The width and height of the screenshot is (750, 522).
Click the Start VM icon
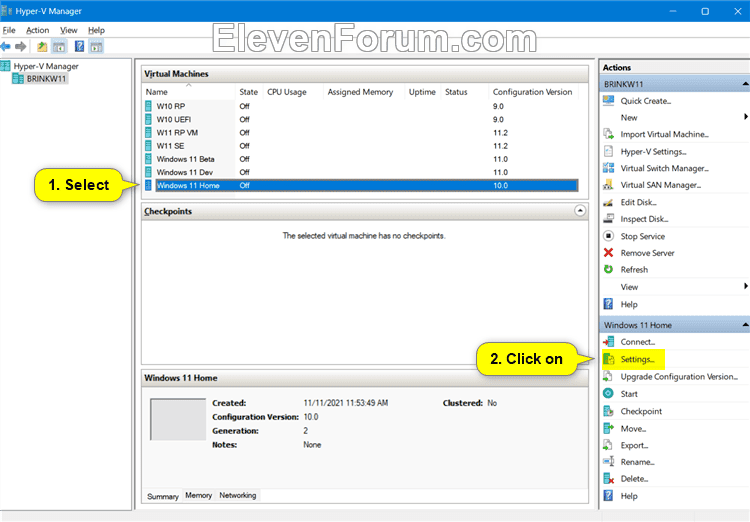click(608, 393)
